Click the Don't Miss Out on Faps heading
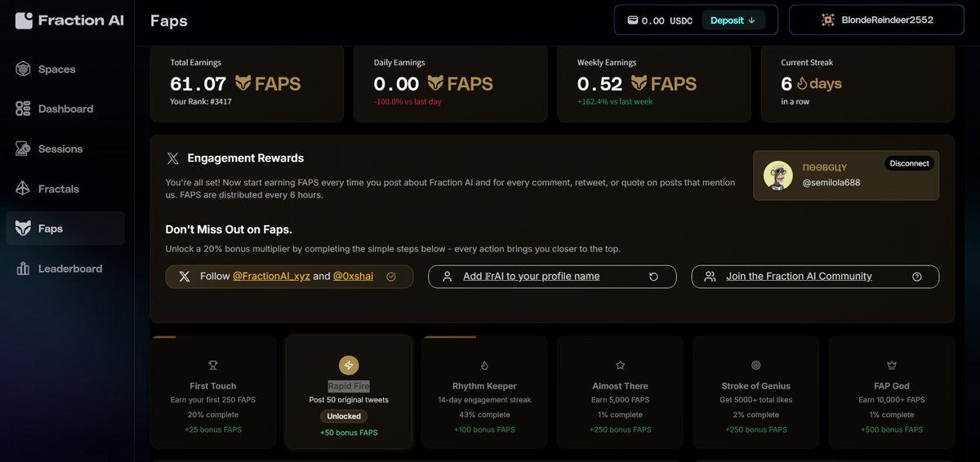Image resolution: width=980 pixels, height=462 pixels. pyautogui.click(x=229, y=229)
